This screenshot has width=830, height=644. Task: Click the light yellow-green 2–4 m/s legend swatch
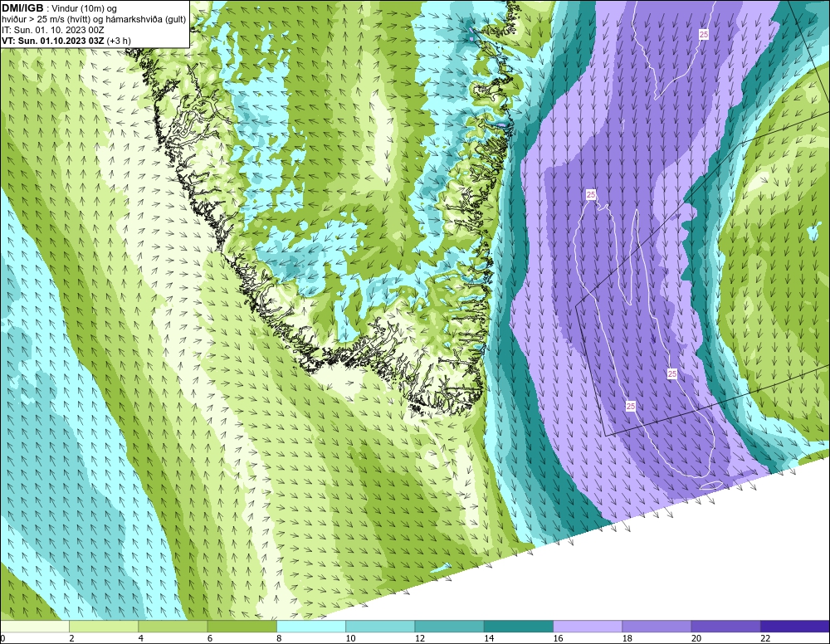click(104, 627)
